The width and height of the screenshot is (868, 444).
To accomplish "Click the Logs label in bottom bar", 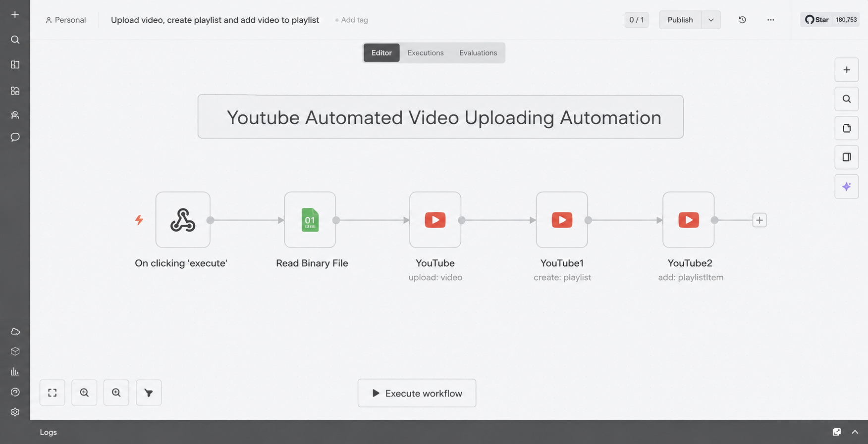I will pyautogui.click(x=48, y=432).
